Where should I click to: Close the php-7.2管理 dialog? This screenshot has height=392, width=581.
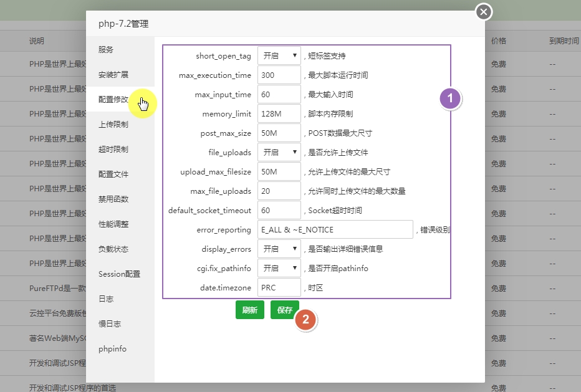[x=483, y=11]
